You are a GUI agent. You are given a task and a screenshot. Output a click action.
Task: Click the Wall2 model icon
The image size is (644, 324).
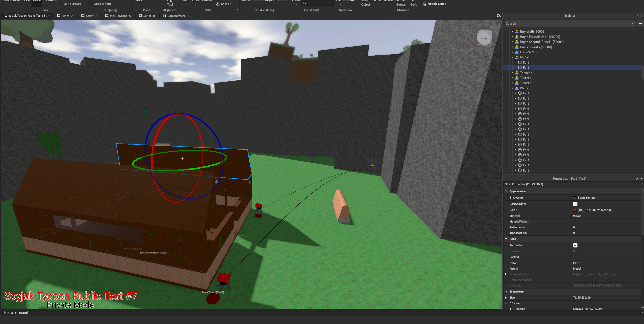point(517,88)
